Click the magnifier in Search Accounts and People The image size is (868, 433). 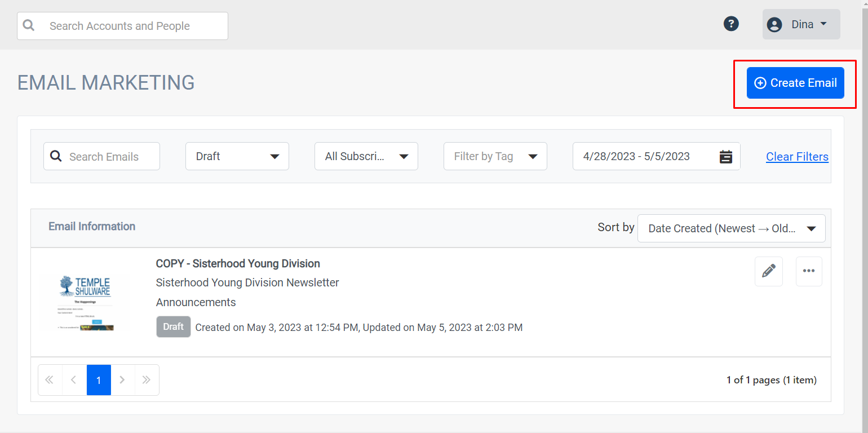[28, 25]
